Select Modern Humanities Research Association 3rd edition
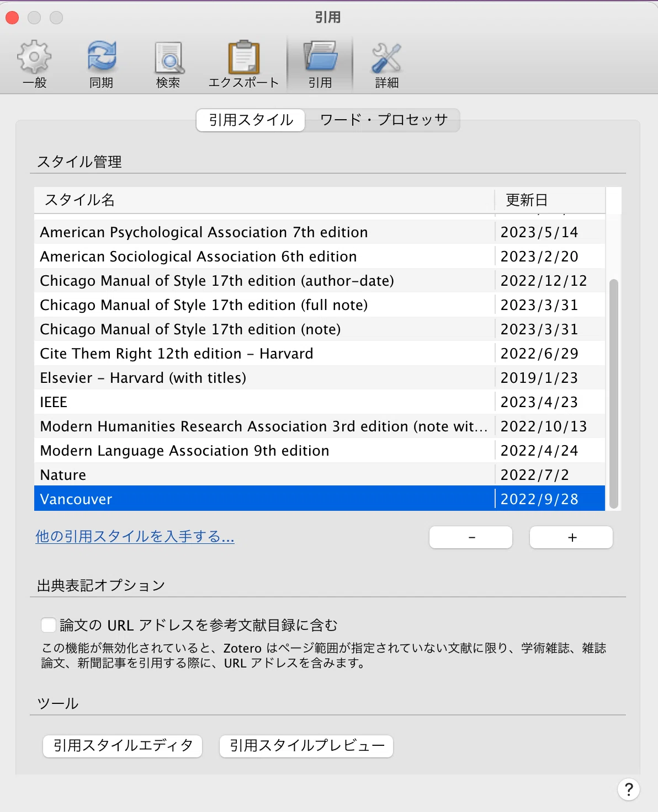This screenshot has height=812, width=658. click(320, 426)
